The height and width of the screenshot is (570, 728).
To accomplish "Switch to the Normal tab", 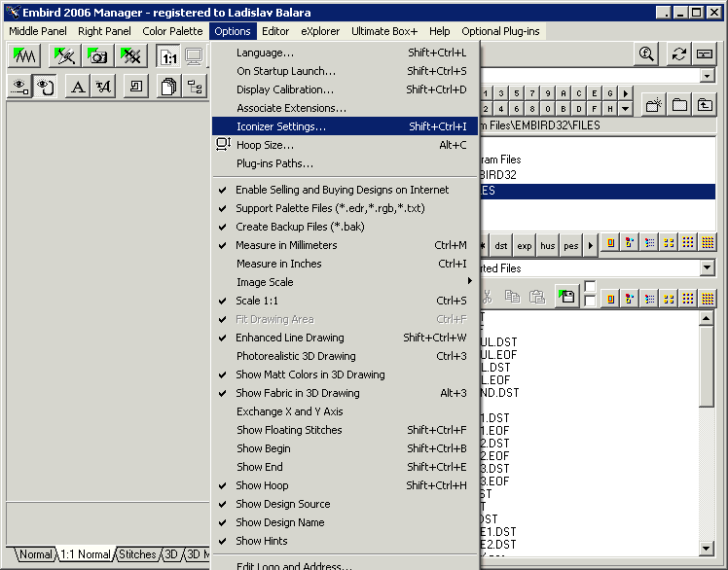I will click(x=35, y=554).
